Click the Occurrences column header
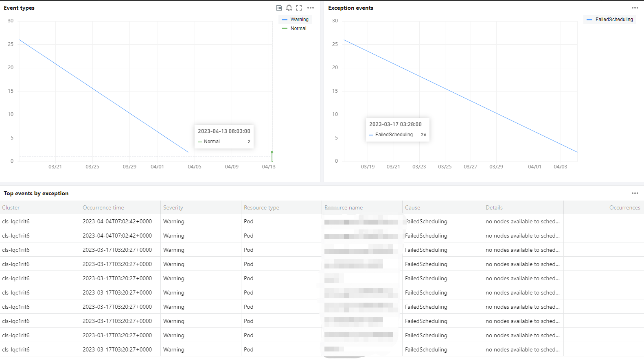Screen dimensions: 644x360 625,207
